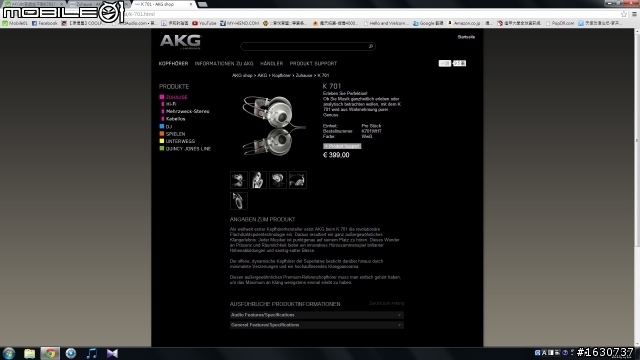640x360 pixels.
Task: Open the music note taskbar icon
Action: point(91,353)
